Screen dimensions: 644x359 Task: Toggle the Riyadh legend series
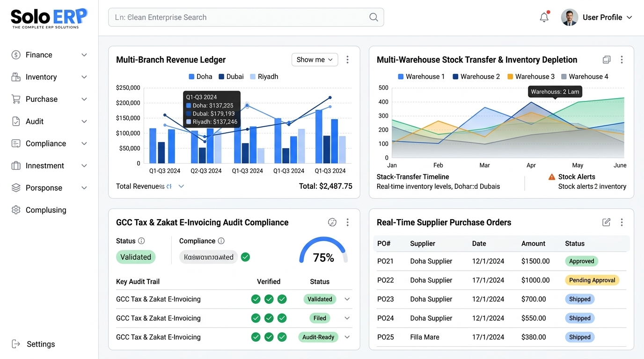pos(264,77)
